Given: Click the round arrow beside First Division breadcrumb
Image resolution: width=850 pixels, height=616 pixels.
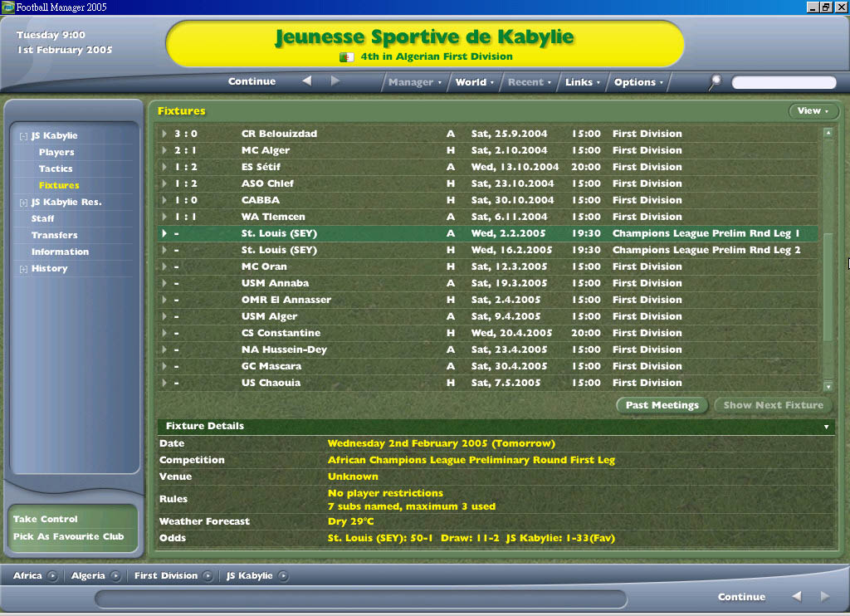Looking at the screenshot, I should (x=208, y=576).
